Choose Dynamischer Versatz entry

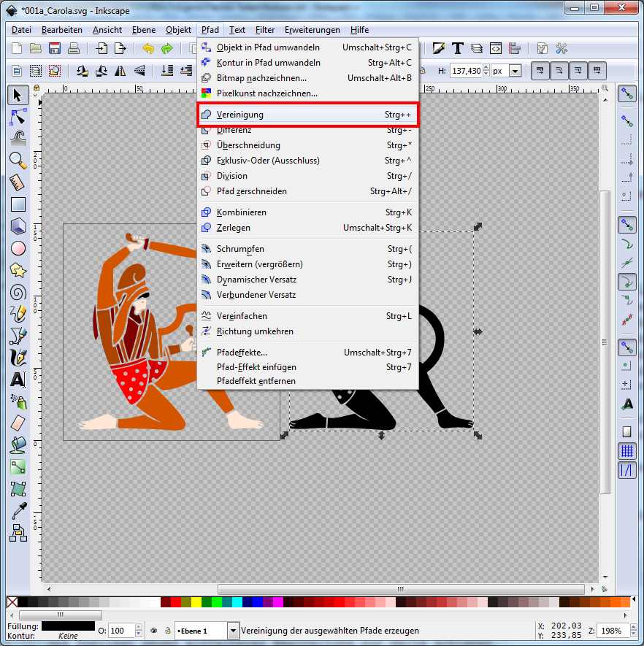pyautogui.click(x=308, y=280)
